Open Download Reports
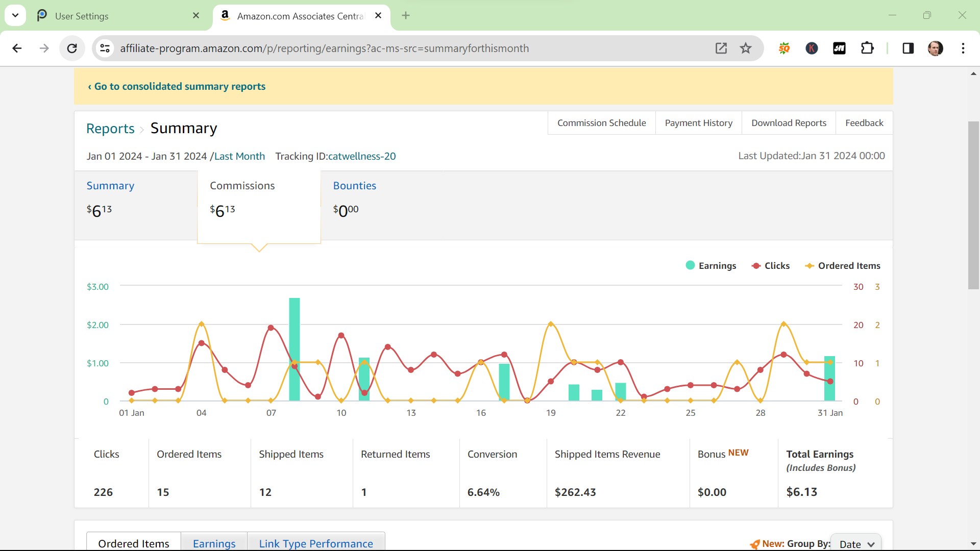This screenshot has height=551, width=980. coord(789,123)
